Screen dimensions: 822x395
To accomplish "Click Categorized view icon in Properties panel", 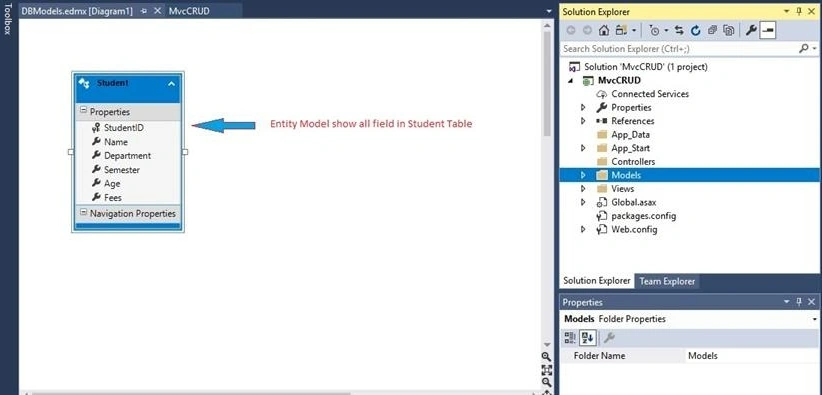I will pos(570,338).
